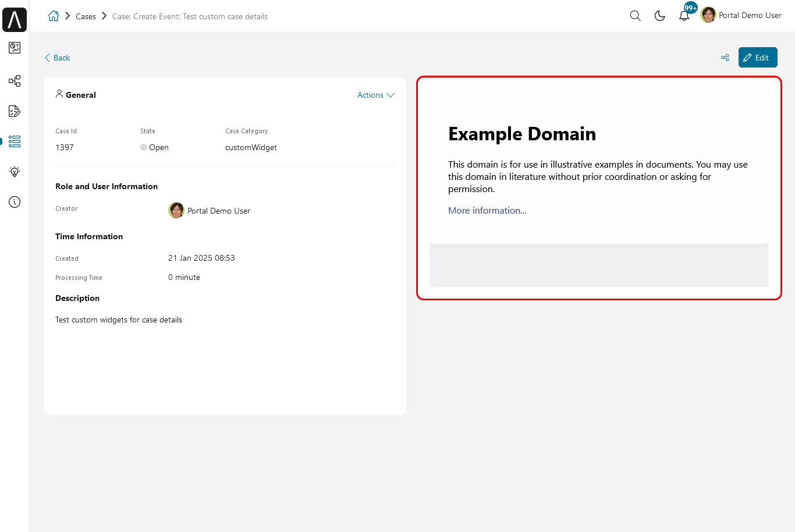Click the top bar user avatar
Screen dimensions: 795x532
click(x=708, y=15)
